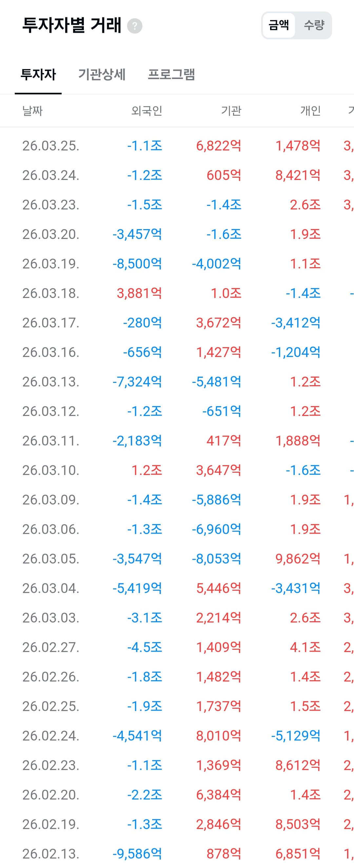Click foreigner value 3,881억
Viewport: 354px width, 868px height.
(139, 293)
